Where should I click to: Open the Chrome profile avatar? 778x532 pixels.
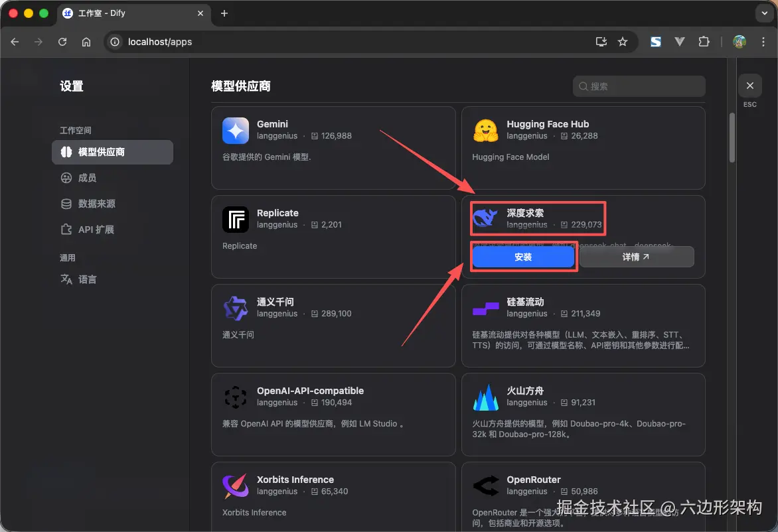click(x=739, y=42)
